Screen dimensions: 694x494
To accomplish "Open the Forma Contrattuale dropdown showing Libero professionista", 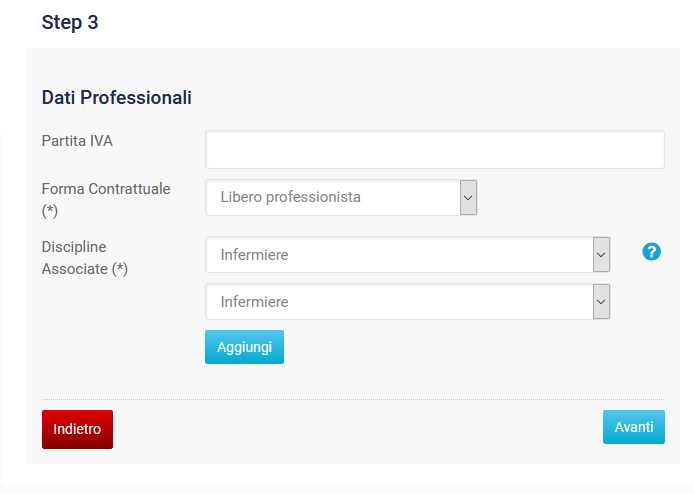I will 332,197.
